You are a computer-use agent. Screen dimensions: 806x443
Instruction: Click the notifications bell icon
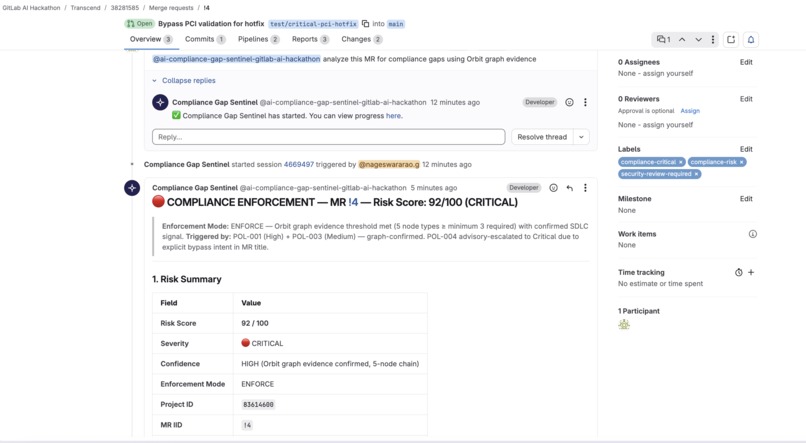751,40
